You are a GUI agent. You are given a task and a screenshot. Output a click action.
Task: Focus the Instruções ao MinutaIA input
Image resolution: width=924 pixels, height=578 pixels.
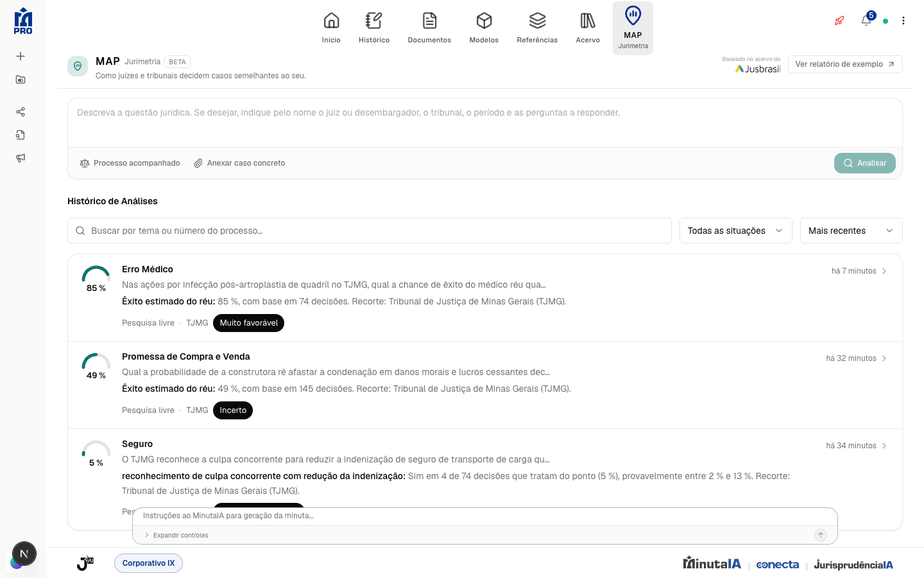pos(485,516)
